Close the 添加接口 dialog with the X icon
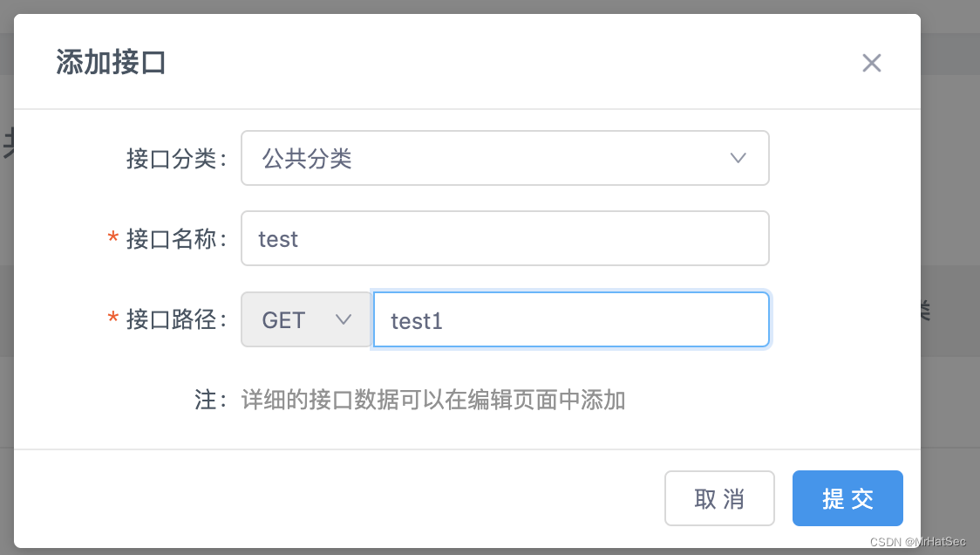Image resolution: width=980 pixels, height=555 pixels. click(871, 63)
